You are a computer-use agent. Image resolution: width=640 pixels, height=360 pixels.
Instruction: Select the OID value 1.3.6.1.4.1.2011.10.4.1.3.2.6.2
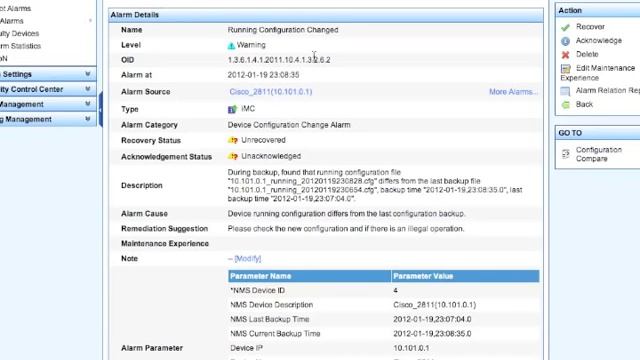[279, 60]
